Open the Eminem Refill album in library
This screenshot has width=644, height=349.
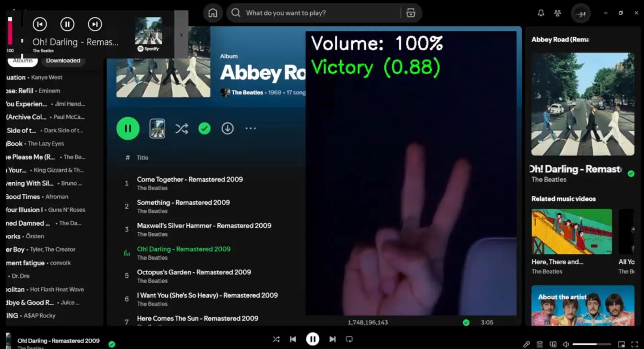pos(45,91)
